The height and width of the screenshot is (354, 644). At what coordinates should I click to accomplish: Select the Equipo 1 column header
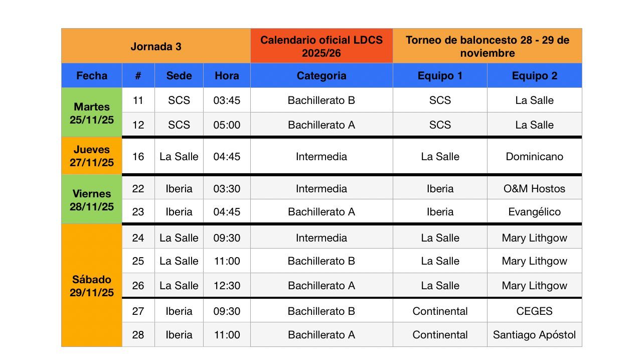tap(440, 76)
